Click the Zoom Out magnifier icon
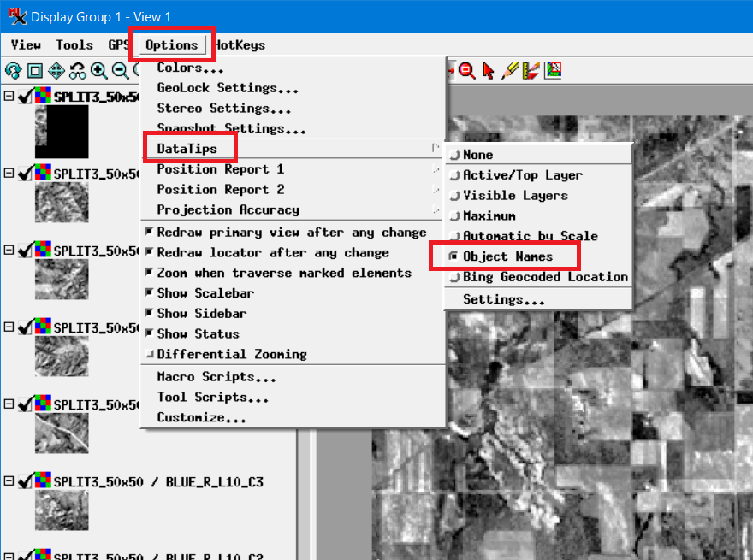 pos(120,71)
